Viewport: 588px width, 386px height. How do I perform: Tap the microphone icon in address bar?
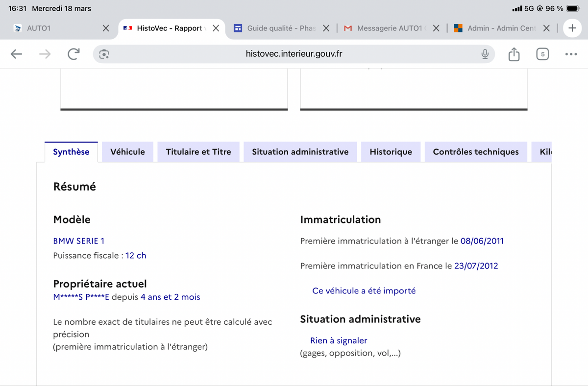click(x=485, y=54)
